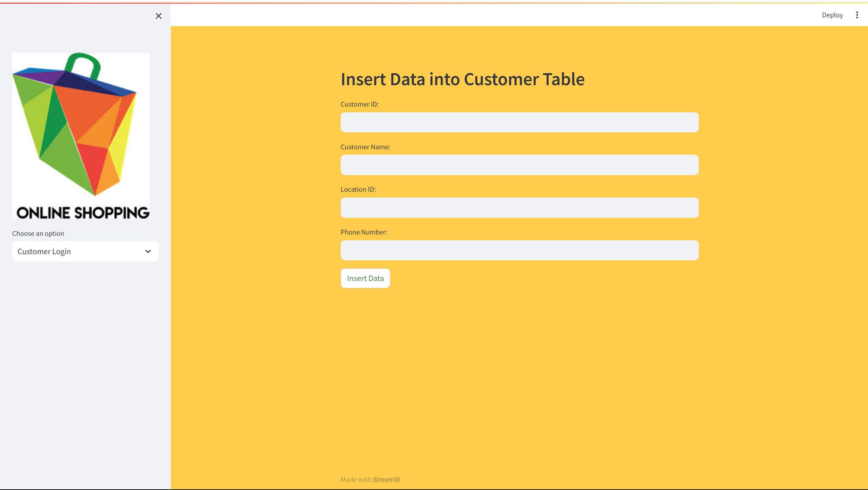The width and height of the screenshot is (868, 490).
Task: Open the Streamlit footer link
Action: tap(386, 479)
